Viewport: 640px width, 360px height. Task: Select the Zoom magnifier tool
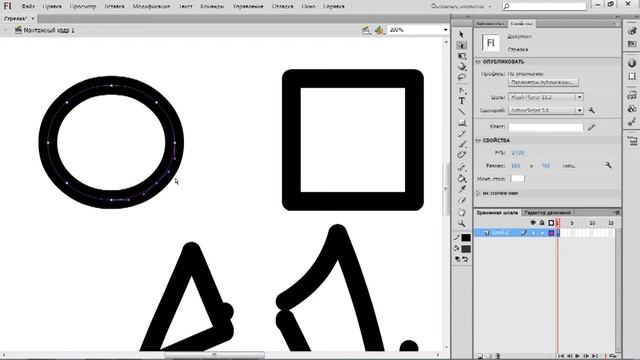click(x=461, y=223)
